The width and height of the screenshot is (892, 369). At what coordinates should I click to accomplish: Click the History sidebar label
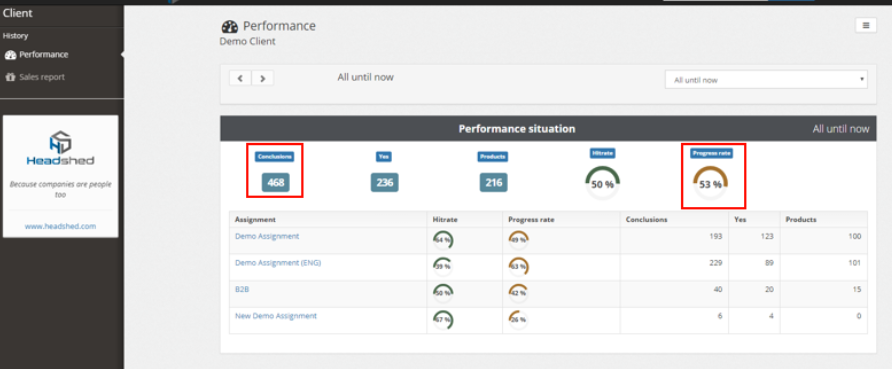15,36
